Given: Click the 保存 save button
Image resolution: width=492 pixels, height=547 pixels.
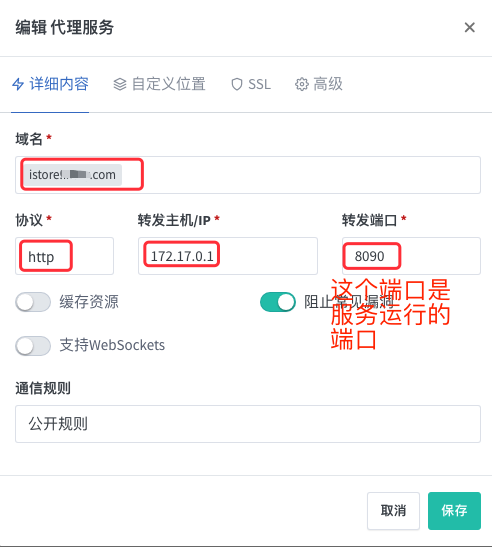Looking at the screenshot, I should (454, 511).
